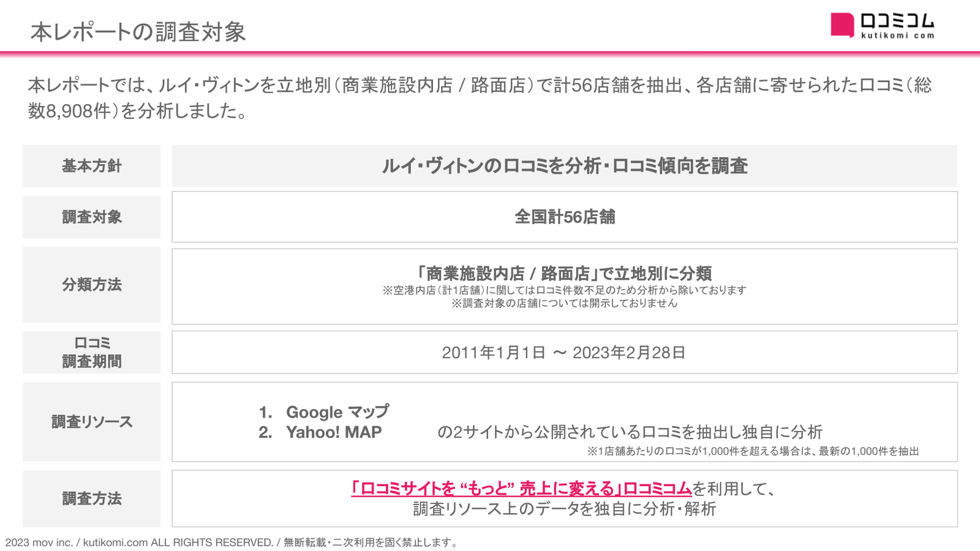
Task: Click the 全国計56店舗 text
Action: (x=564, y=217)
